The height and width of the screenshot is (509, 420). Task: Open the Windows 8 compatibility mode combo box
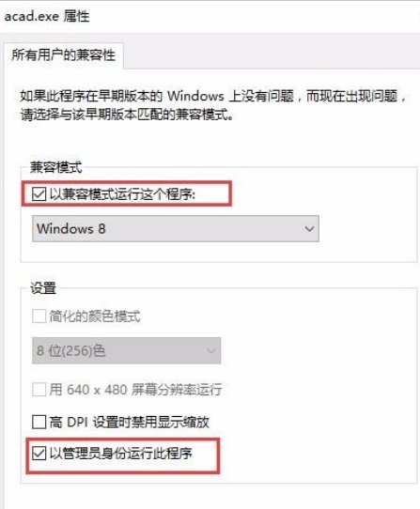[176, 228]
